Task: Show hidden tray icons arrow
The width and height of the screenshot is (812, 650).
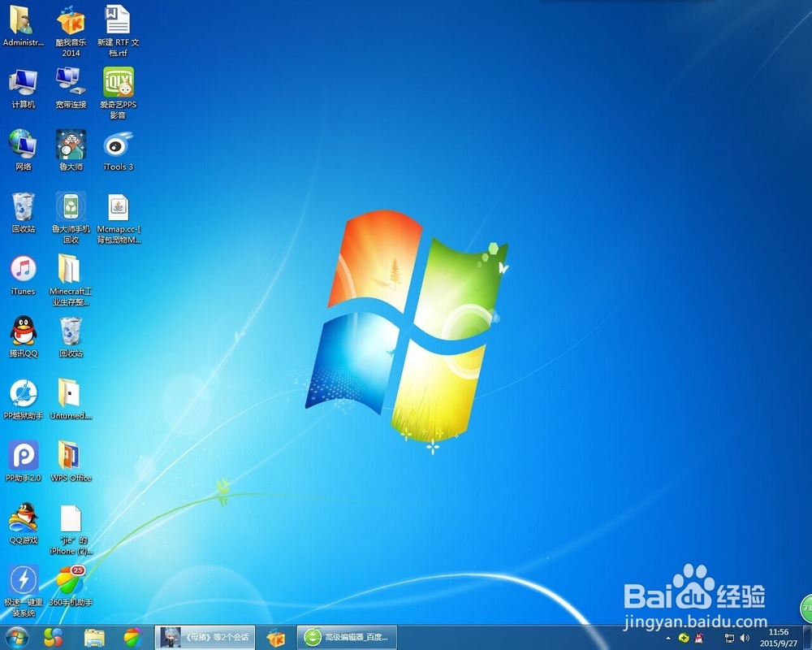Action: coord(668,638)
